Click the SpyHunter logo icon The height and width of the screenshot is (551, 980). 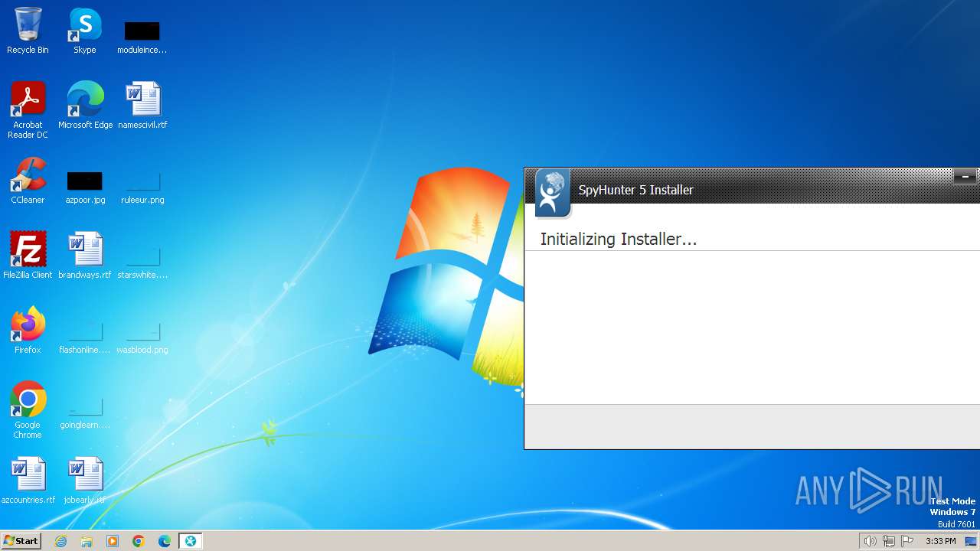[x=552, y=192]
